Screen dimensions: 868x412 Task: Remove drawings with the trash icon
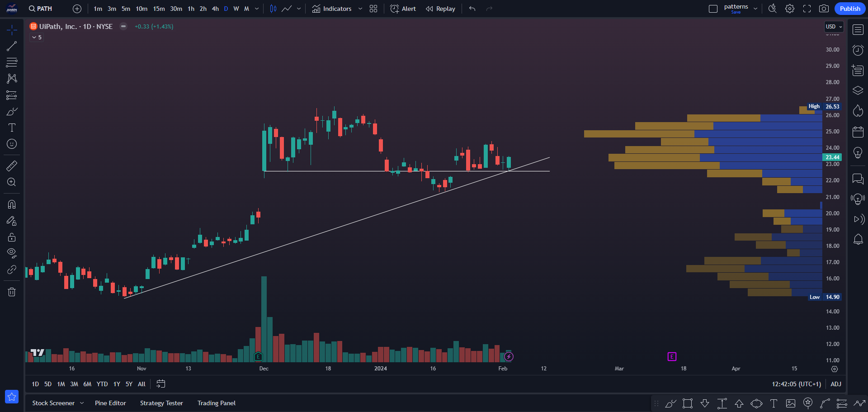click(12, 292)
